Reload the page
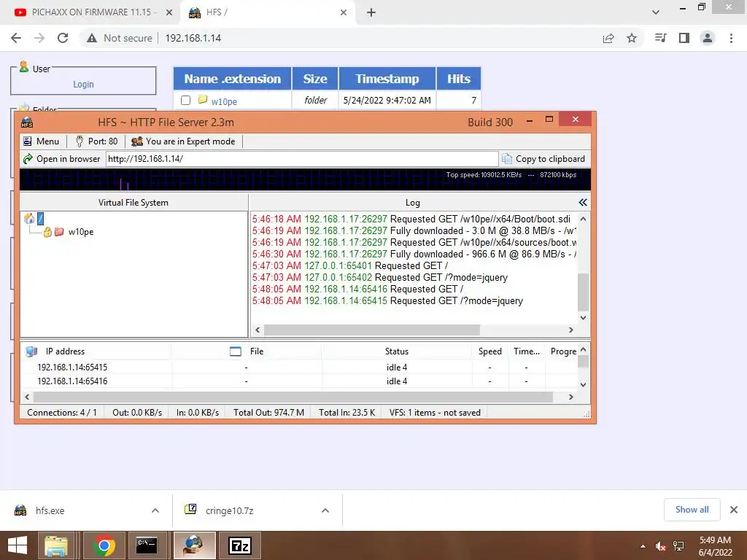The height and width of the screenshot is (560, 747). pos(63,38)
